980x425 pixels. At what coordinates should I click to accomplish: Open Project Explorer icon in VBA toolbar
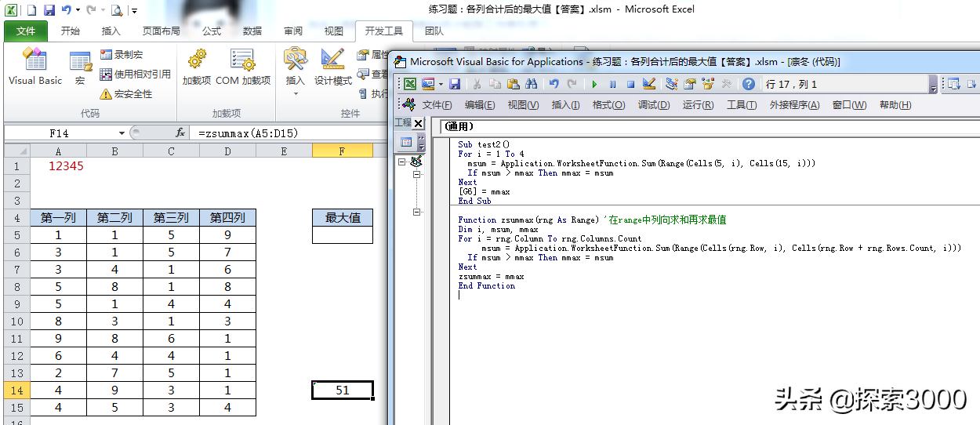click(672, 84)
